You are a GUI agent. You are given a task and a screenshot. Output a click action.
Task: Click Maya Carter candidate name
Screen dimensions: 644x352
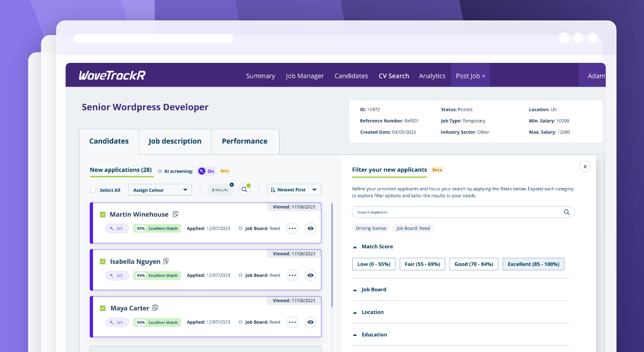tap(130, 308)
